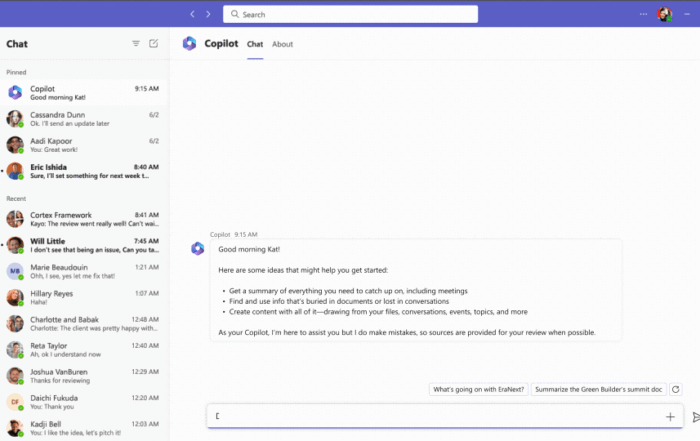The width and height of the screenshot is (700, 441).
Task: Select 'What's going on with EraNext?' suggestion
Action: tap(479, 389)
